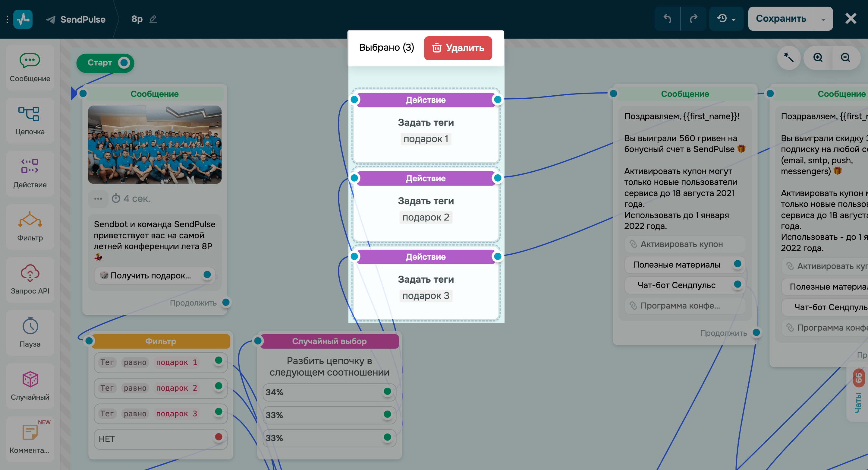868x470 pixels.
Task: Add a Pause (Пауза) element
Action: tap(30, 332)
